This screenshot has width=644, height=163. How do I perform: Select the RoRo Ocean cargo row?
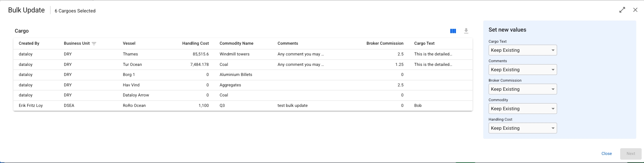tap(134, 106)
